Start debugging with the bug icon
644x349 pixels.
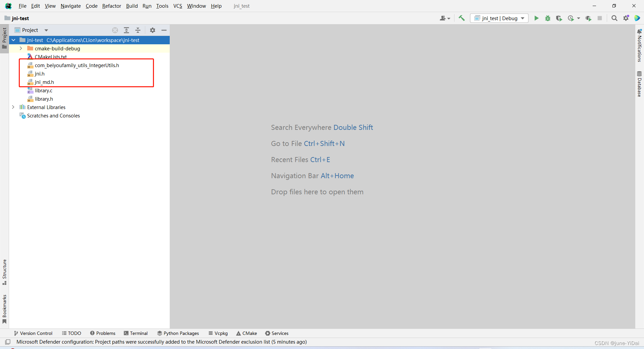pyautogui.click(x=548, y=18)
